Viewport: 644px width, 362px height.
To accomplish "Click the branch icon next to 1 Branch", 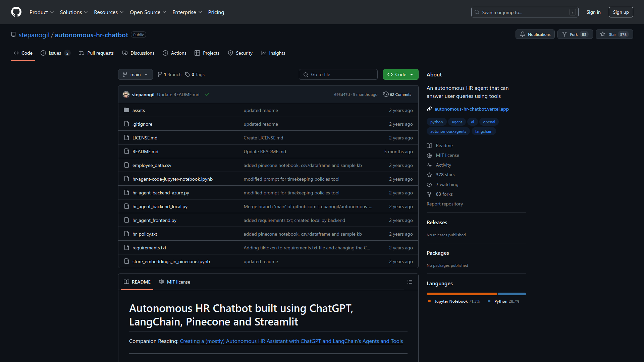I will point(160,74).
